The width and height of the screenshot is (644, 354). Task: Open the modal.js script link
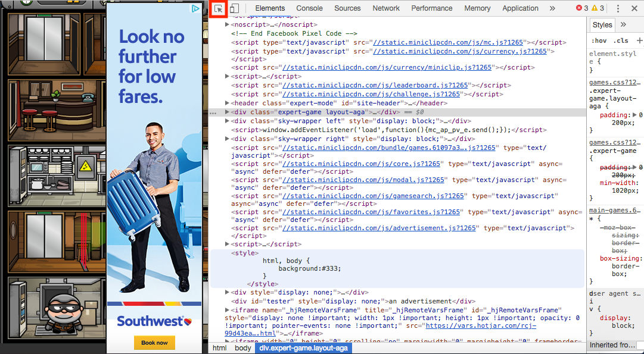click(363, 180)
